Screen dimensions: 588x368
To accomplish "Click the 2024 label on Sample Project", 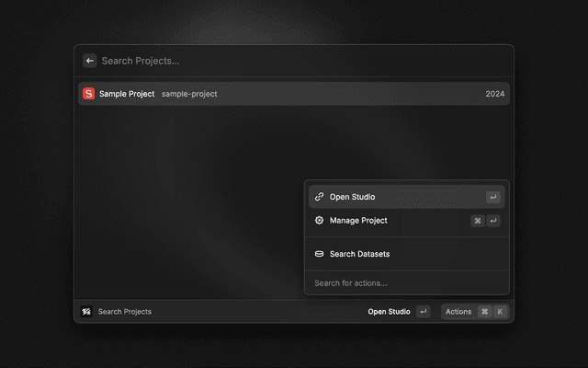I will point(494,94).
